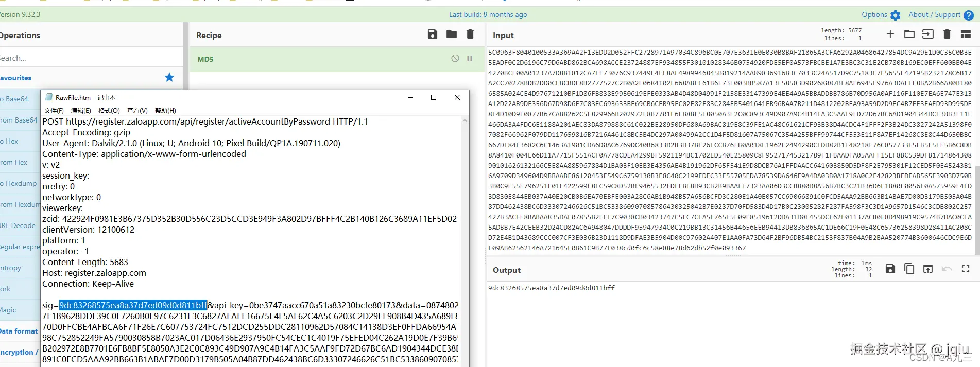Maximise the output pane
980x367 pixels.
coord(966,269)
